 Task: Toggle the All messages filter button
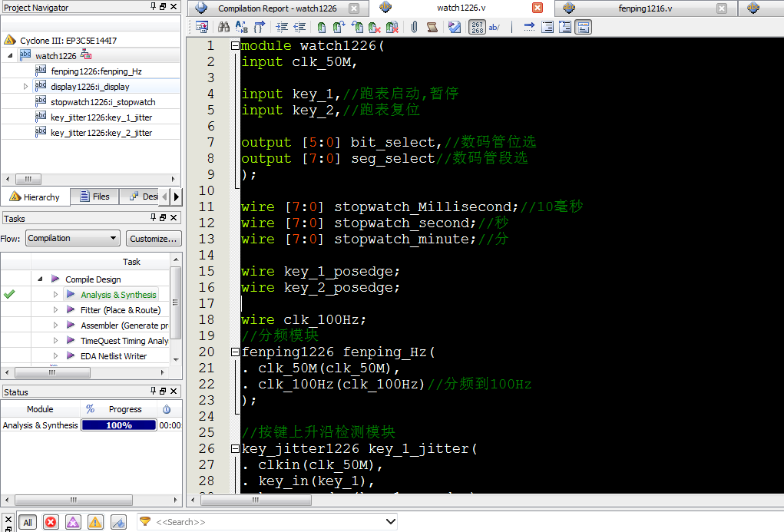(28, 522)
